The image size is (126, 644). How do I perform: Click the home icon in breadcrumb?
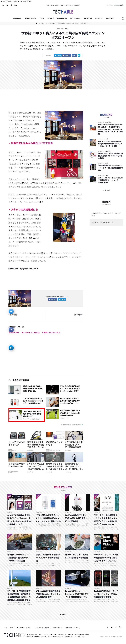37,23
